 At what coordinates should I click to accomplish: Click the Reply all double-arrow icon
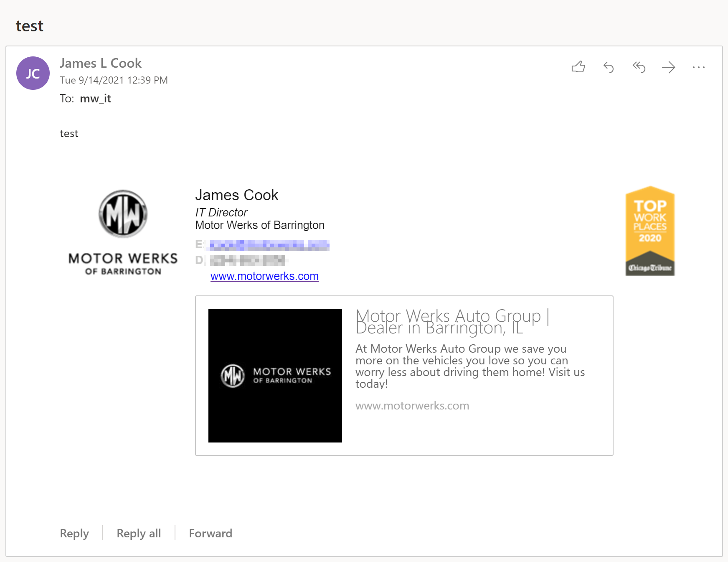coord(639,67)
